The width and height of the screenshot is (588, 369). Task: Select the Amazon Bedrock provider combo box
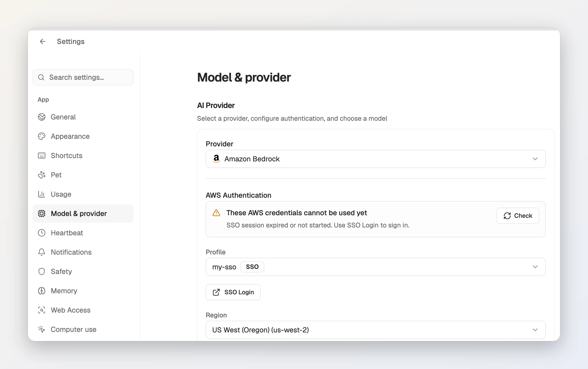375,159
